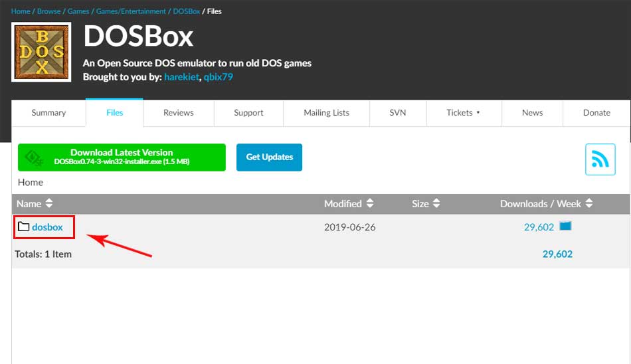
Task: Sort by Downloads / Week arrows
Action: click(589, 203)
